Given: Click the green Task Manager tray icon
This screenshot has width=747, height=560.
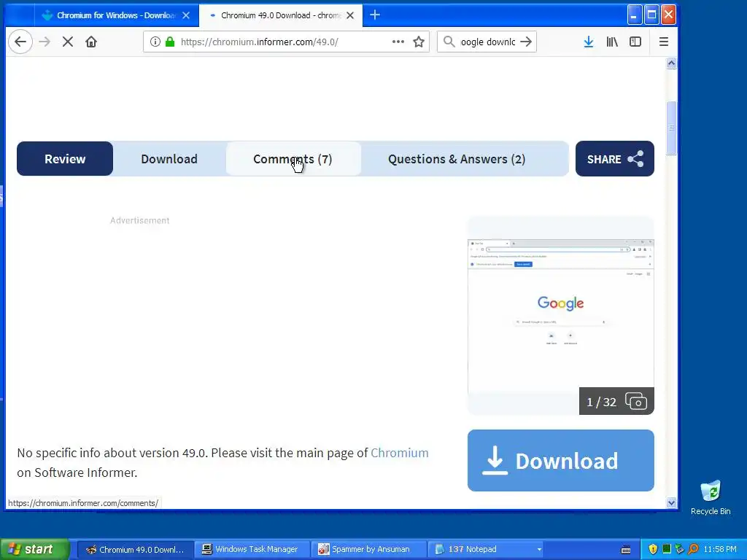Looking at the screenshot, I should coord(667,549).
